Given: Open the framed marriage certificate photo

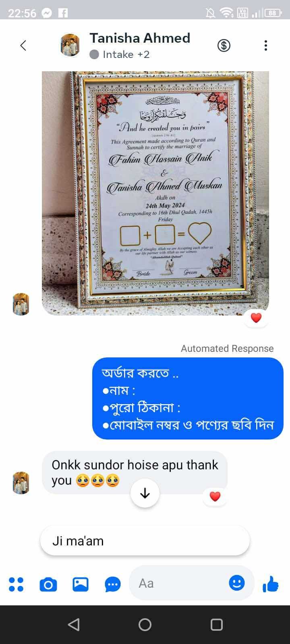Looking at the screenshot, I should pyautogui.click(x=155, y=193).
